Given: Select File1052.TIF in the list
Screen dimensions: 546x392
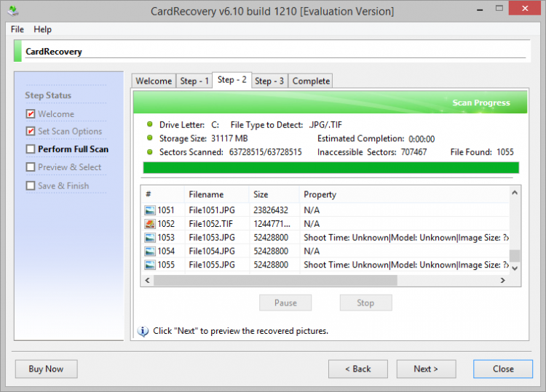Looking at the screenshot, I should [x=210, y=224].
